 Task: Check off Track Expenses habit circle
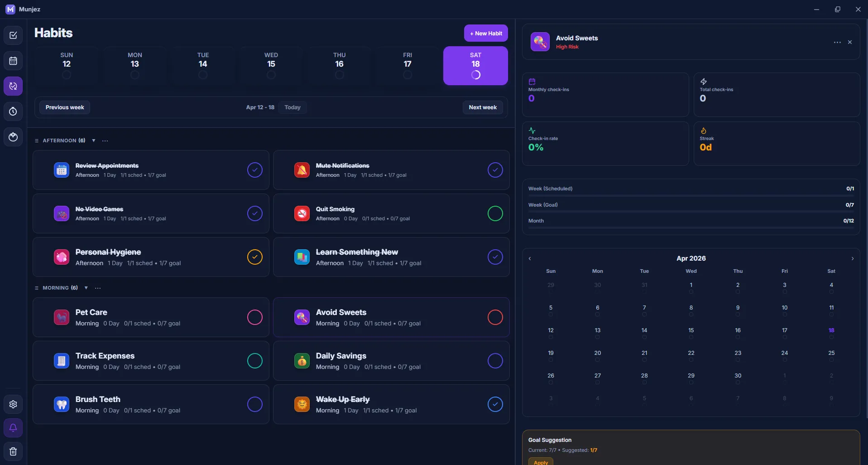pos(255,361)
